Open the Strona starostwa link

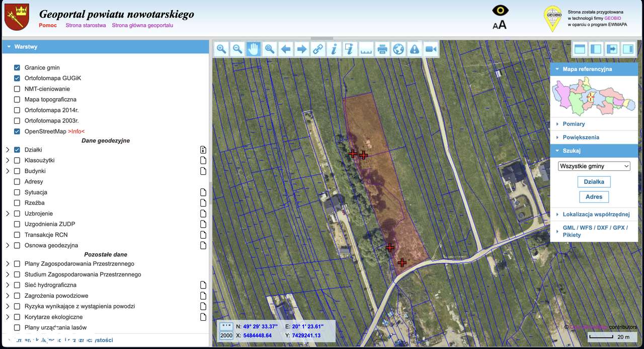pyautogui.click(x=86, y=25)
